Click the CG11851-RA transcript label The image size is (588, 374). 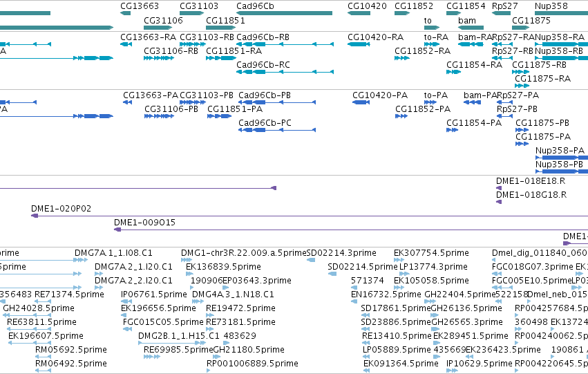[234, 51]
